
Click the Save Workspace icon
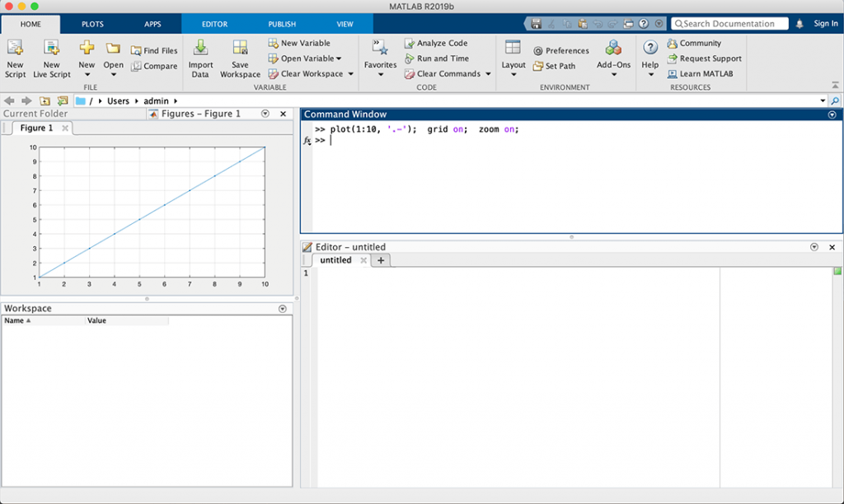[x=240, y=58]
